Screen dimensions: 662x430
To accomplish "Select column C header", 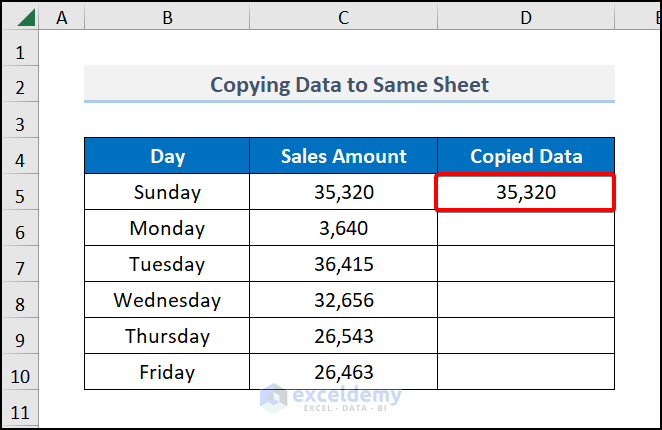I will [x=343, y=17].
